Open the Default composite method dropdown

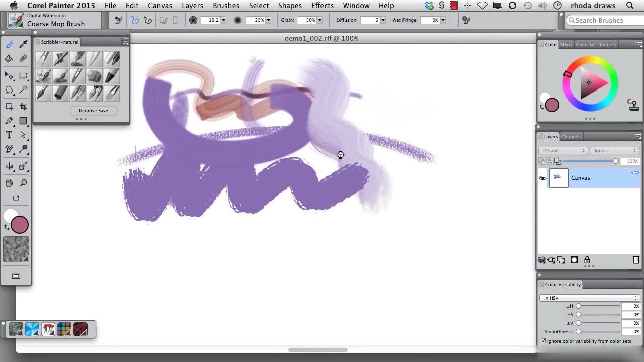(563, 151)
